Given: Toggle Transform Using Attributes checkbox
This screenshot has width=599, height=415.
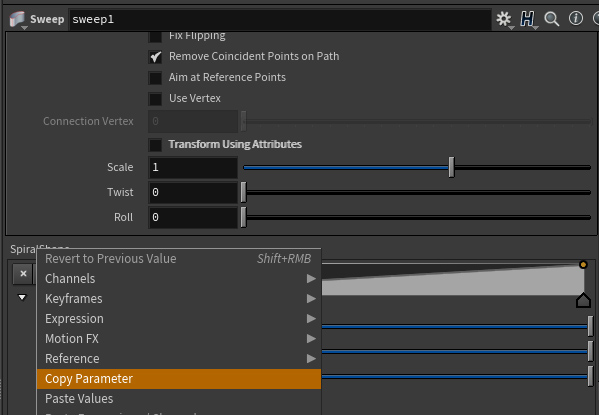Looking at the screenshot, I should (155, 145).
